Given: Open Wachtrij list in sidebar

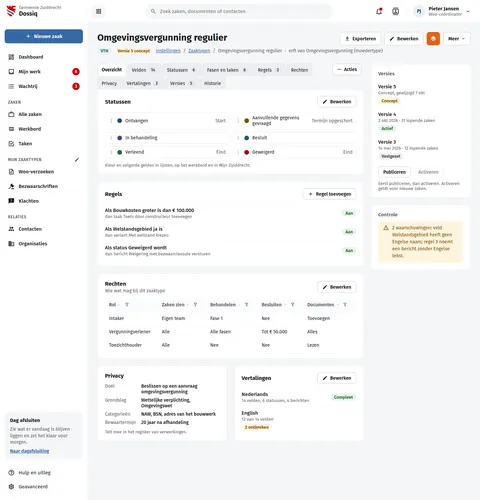Looking at the screenshot, I should coord(44,86).
